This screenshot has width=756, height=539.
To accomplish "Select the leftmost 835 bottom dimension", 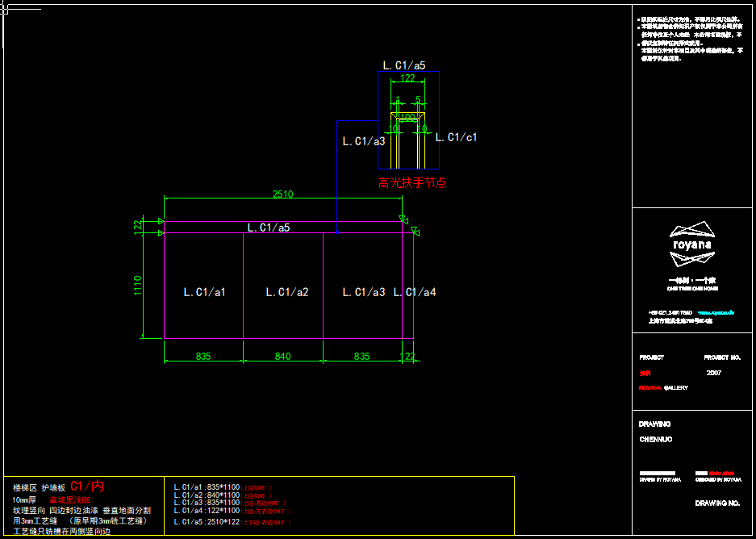I will click(x=203, y=356).
